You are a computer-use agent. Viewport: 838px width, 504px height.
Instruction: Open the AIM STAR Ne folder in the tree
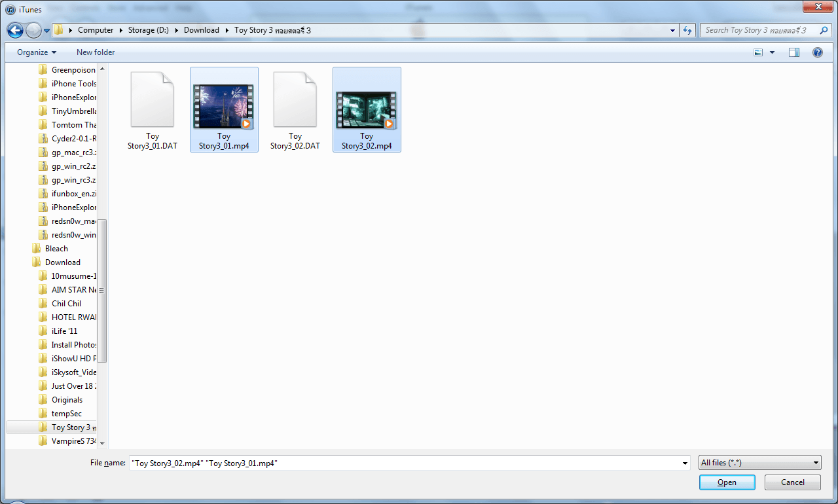click(x=67, y=290)
